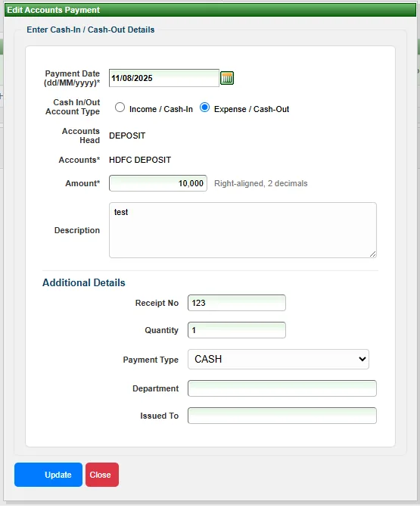This screenshot has width=420, height=508.
Task: Click the 'Right-aligned, 2 decimals' hint text
Action: (x=260, y=183)
